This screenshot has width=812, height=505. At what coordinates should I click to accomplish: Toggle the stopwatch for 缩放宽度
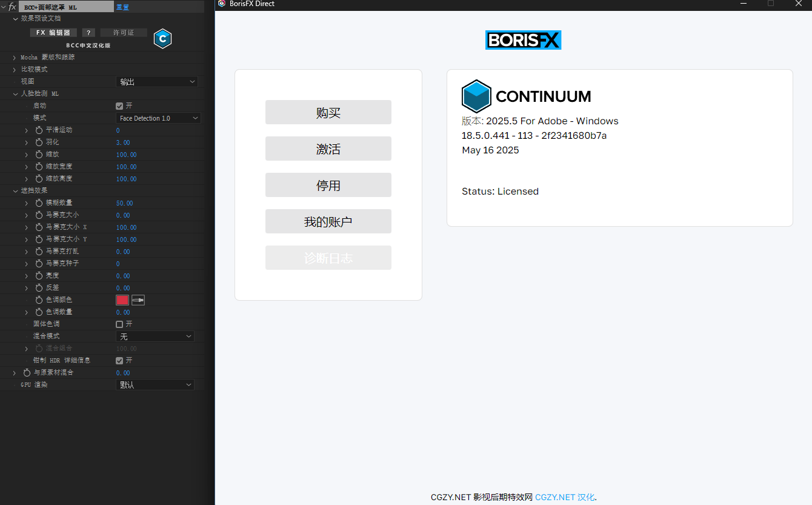pyautogui.click(x=39, y=167)
